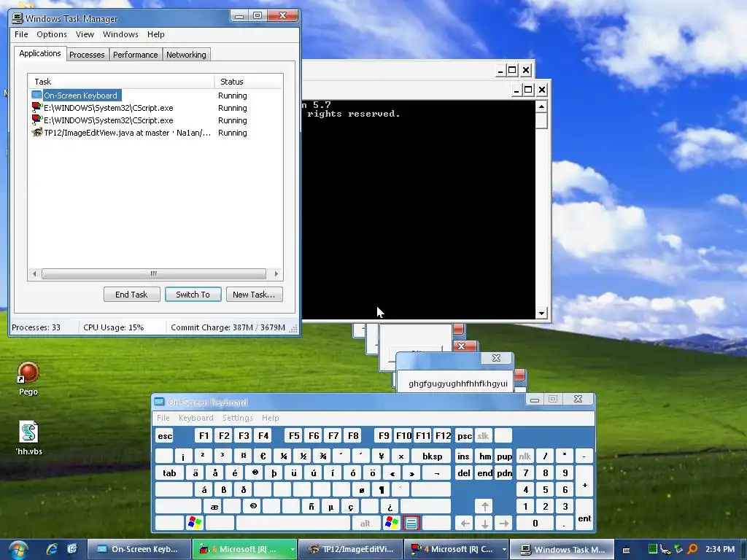Click the Task Manager title bar icon

click(18, 18)
